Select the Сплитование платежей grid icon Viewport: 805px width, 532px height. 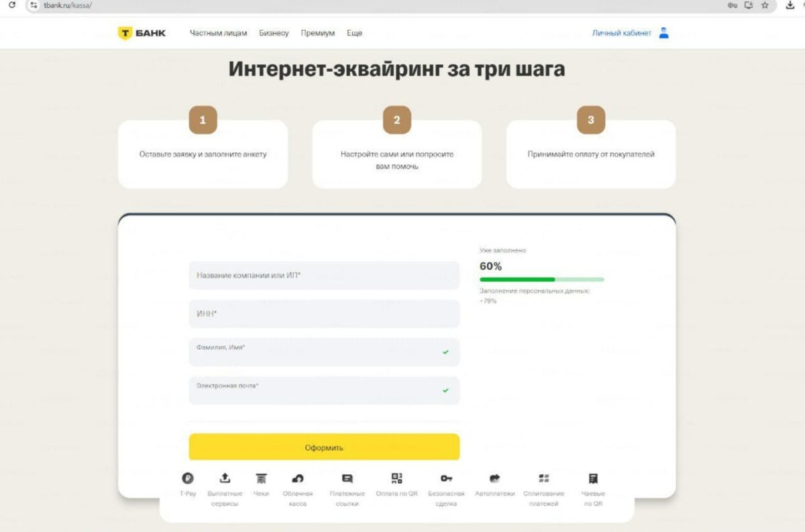[x=544, y=478]
